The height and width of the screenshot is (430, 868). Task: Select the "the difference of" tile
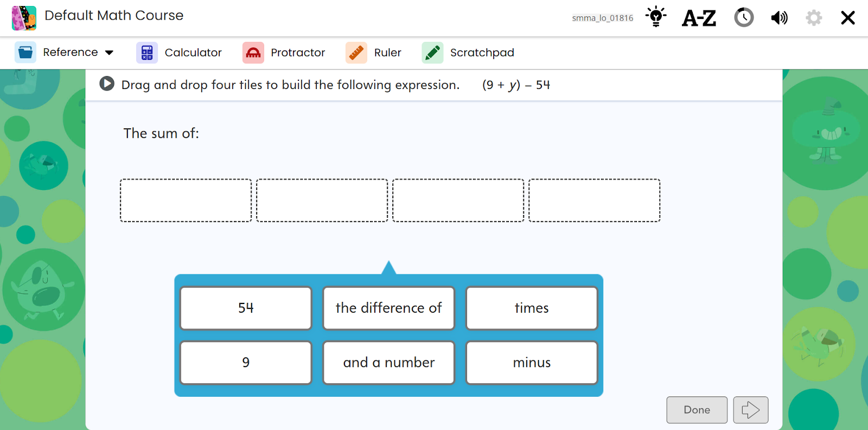point(388,308)
